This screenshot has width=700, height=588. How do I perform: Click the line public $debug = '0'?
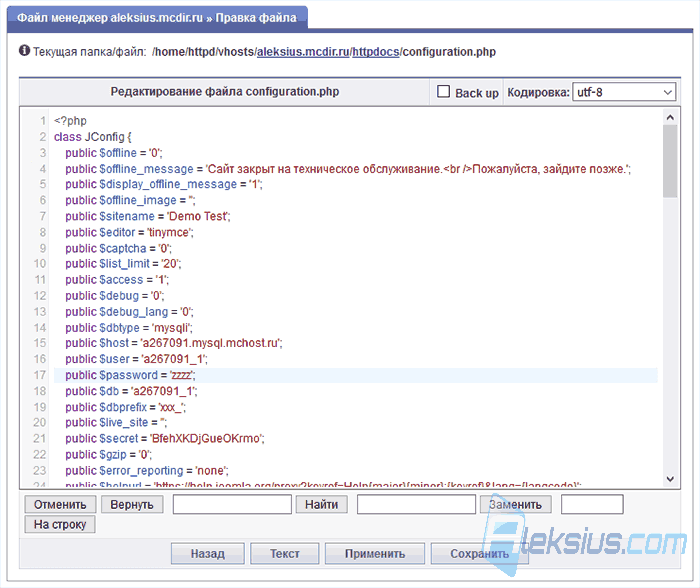pos(115,296)
